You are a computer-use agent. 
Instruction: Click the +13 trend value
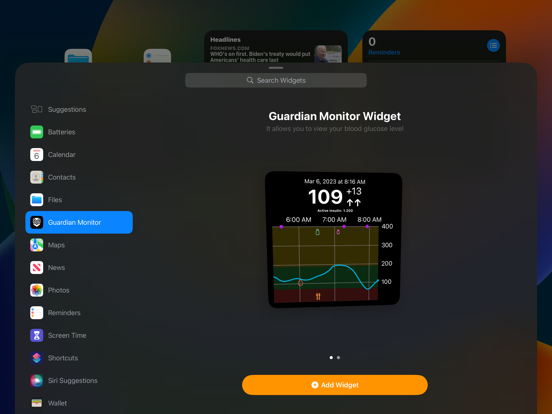click(x=354, y=192)
